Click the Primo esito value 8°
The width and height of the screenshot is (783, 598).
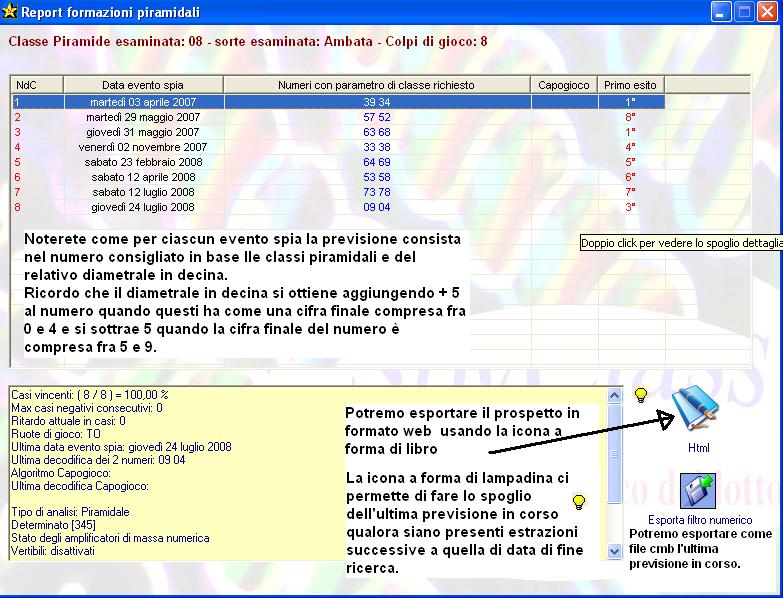(631, 117)
